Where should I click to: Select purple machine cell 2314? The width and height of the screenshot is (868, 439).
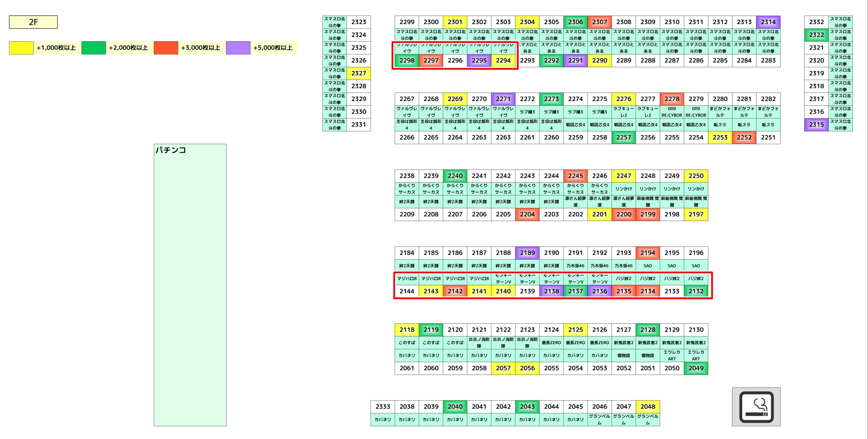click(768, 22)
